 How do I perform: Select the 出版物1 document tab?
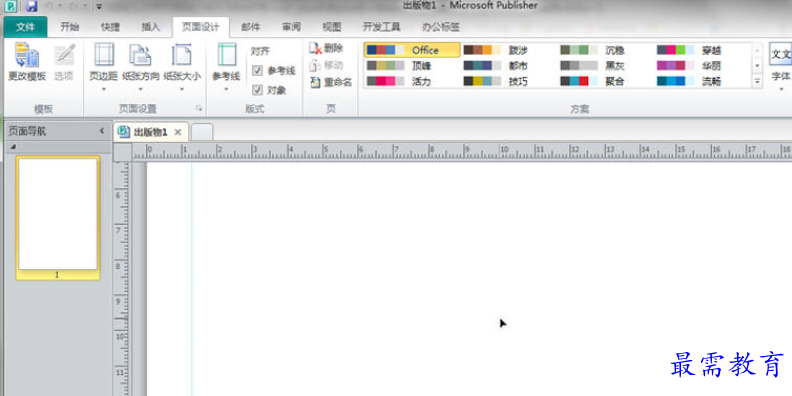[150, 132]
